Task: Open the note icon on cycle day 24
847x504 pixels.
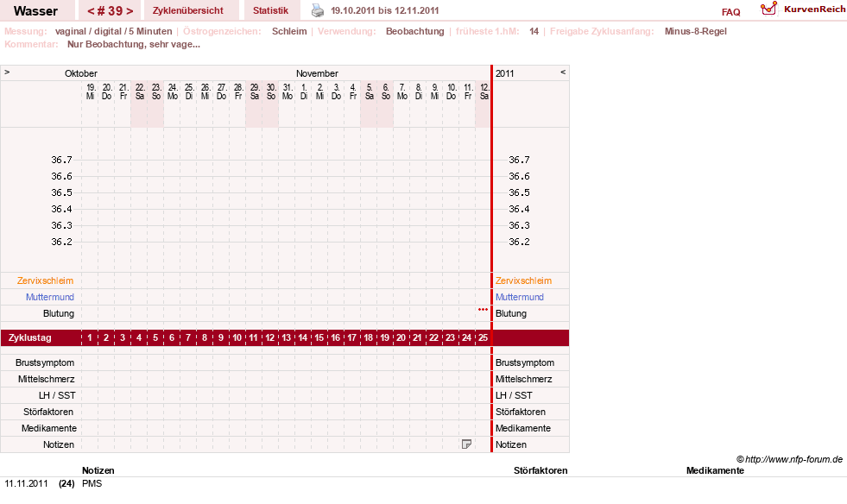Action: click(467, 444)
